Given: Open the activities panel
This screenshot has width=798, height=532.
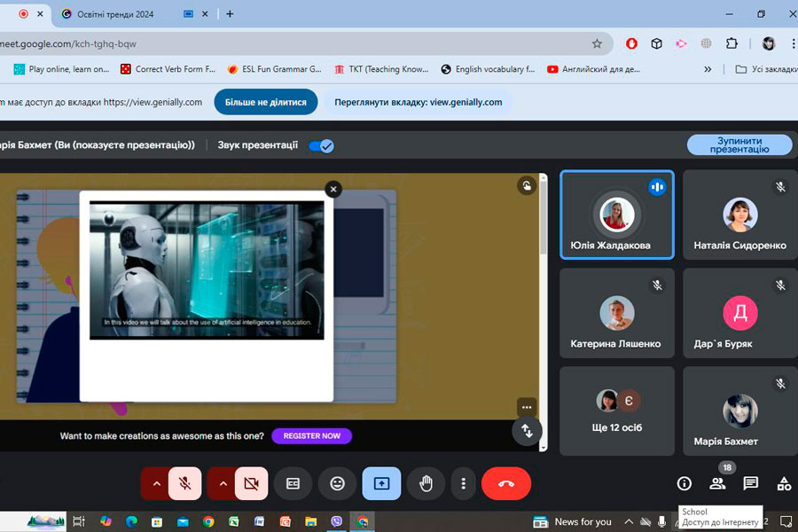Looking at the screenshot, I should (784, 483).
